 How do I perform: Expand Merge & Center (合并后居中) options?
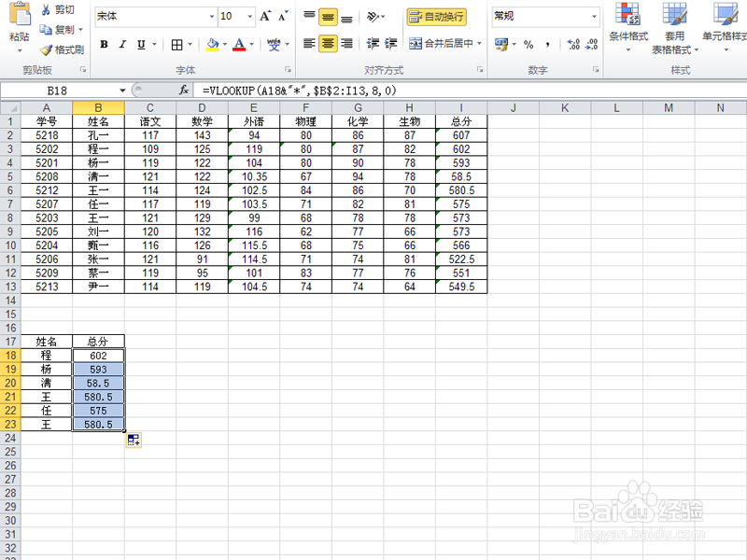click(x=479, y=44)
